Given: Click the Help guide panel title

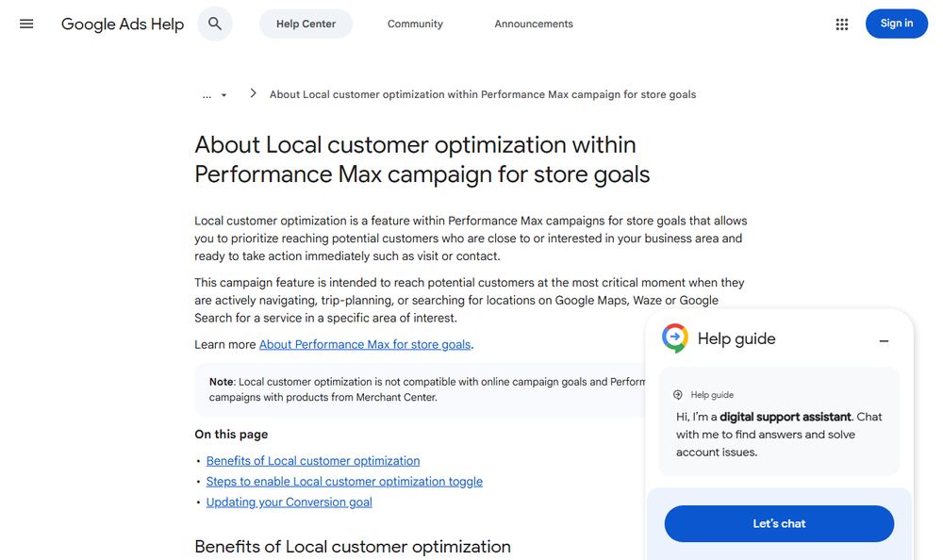Looking at the screenshot, I should click(736, 338).
